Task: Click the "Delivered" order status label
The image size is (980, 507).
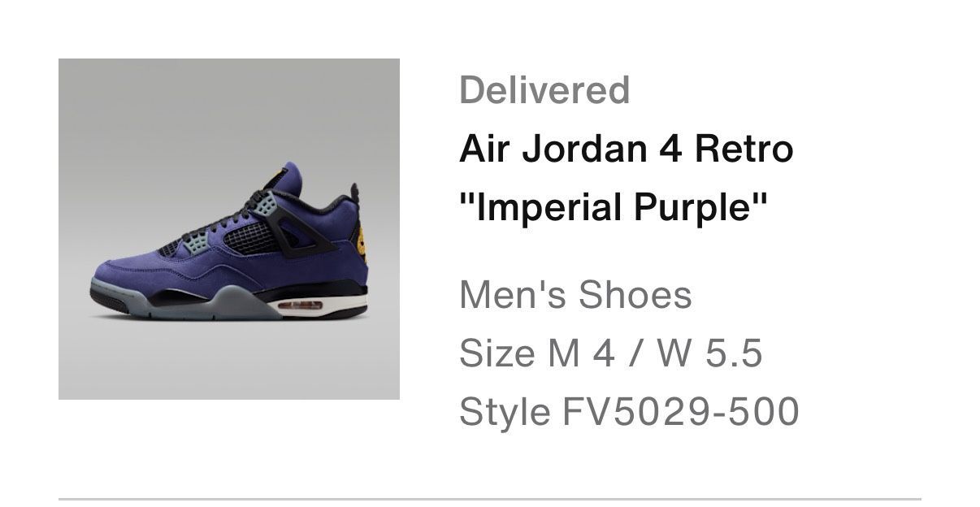Action: tap(544, 90)
